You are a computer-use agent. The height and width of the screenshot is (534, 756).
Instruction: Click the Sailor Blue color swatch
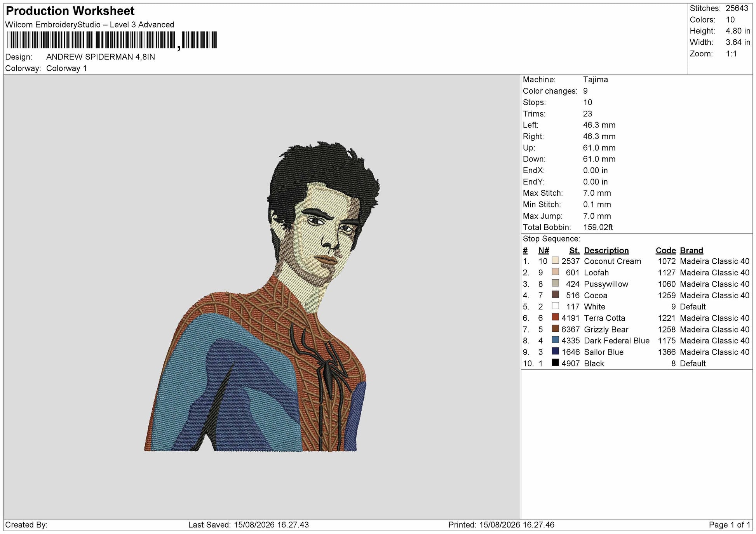(x=555, y=351)
